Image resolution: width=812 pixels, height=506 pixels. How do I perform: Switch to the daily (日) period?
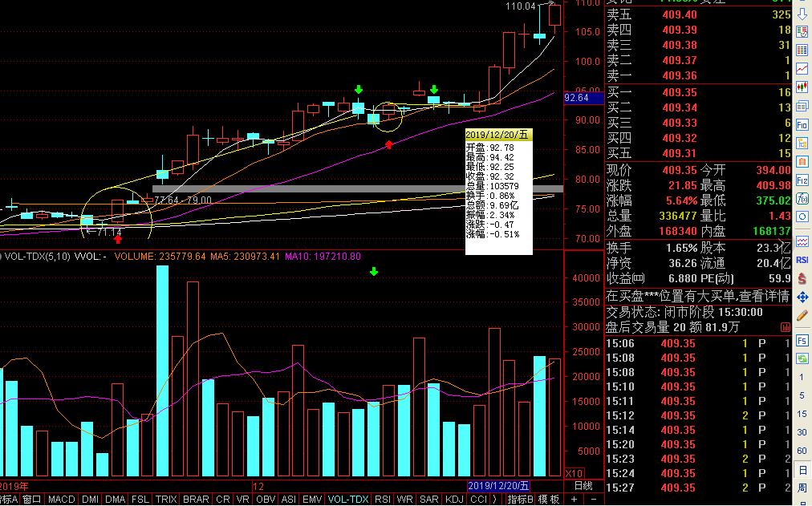tap(802, 470)
